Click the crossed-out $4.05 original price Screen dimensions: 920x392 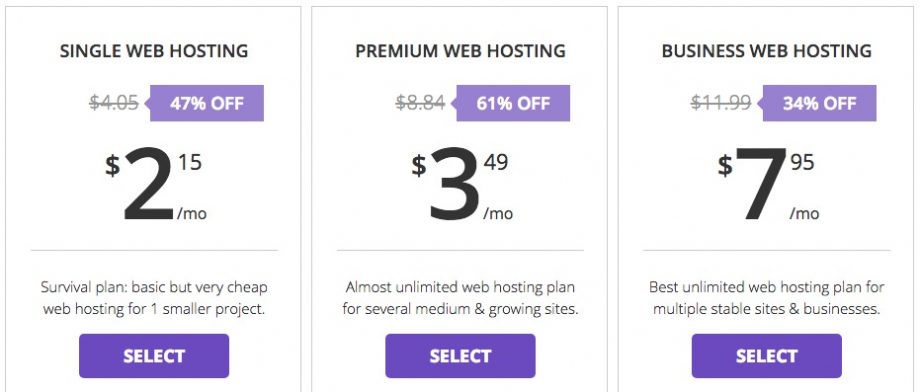(114, 103)
